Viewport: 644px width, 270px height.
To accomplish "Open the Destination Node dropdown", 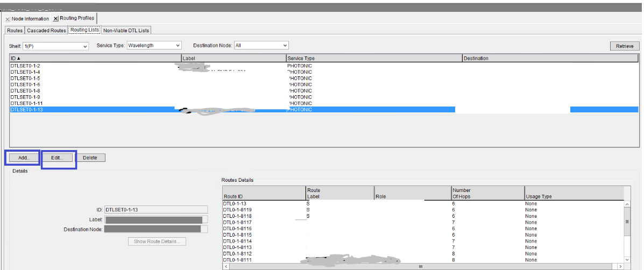I will (261, 46).
